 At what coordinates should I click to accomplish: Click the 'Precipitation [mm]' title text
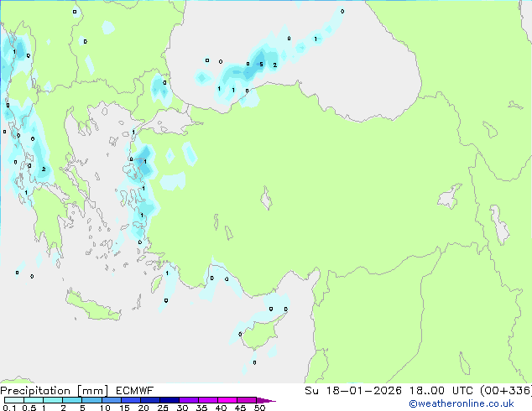pos(54,391)
